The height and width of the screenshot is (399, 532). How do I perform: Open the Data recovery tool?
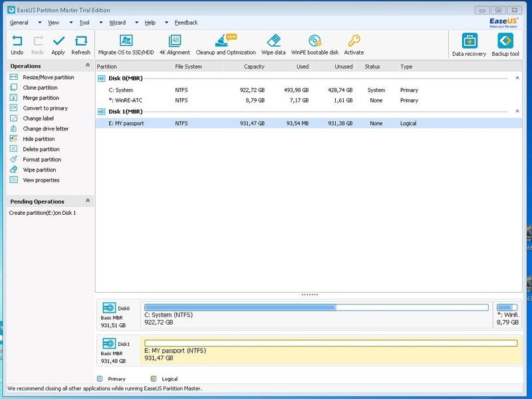coord(469,41)
